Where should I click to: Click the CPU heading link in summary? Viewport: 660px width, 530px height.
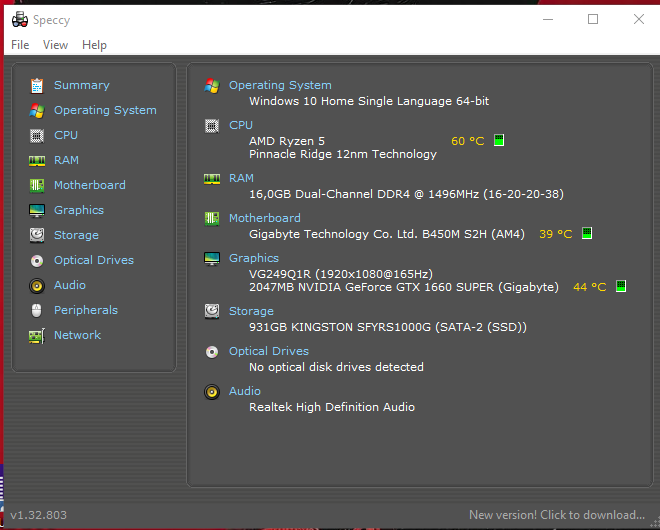(x=241, y=125)
